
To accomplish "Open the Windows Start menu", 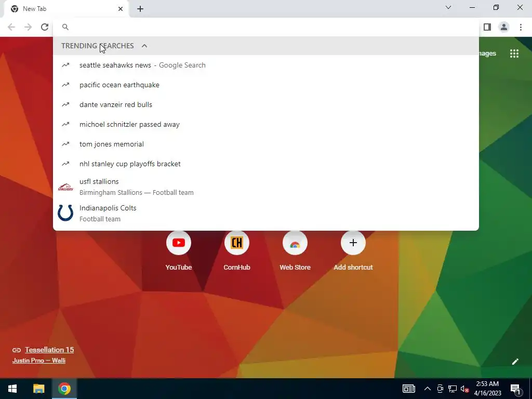I will pos(12,389).
